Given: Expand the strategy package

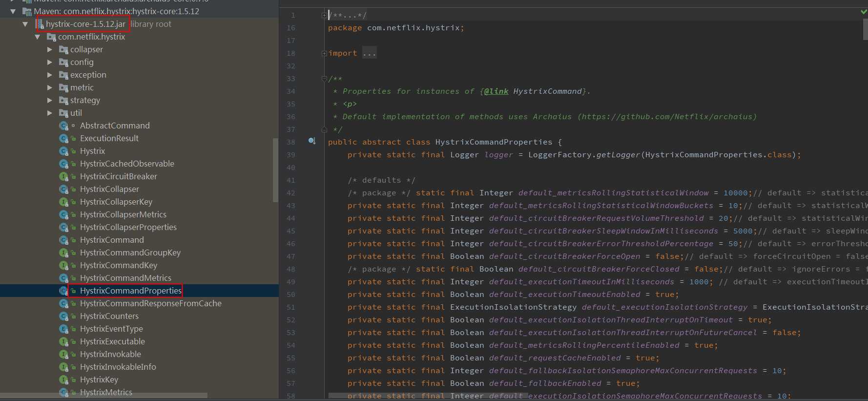Looking at the screenshot, I should [x=50, y=100].
